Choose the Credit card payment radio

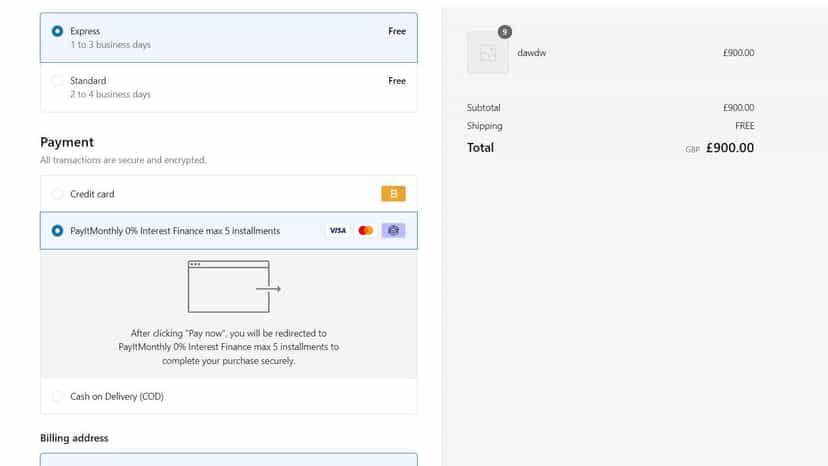coord(57,194)
